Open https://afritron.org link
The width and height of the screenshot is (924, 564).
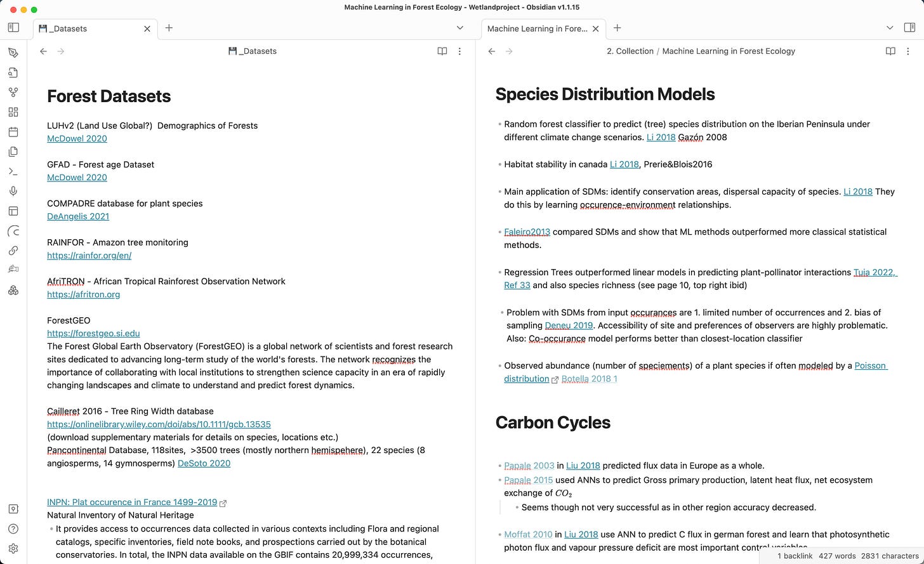83,294
